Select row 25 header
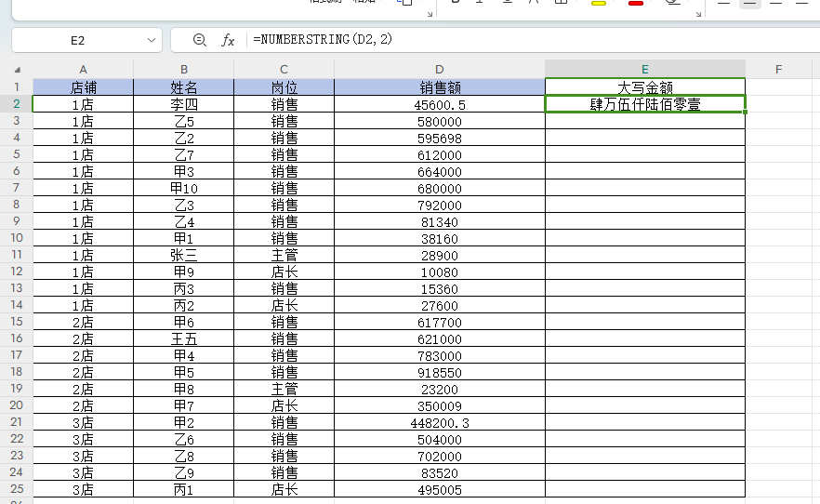This screenshot has height=504, width=820. [x=16, y=489]
